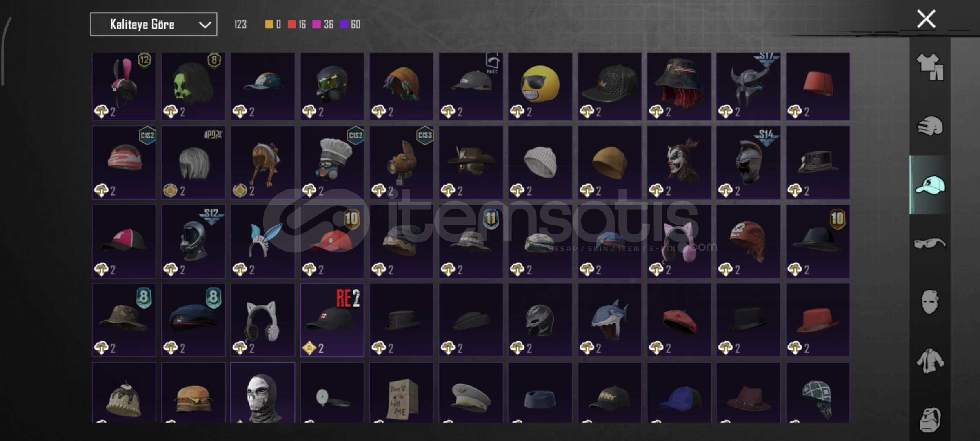Pick the pink cat ear headphones
Image resolution: width=980 pixels, height=441 pixels.
pyautogui.click(x=679, y=241)
